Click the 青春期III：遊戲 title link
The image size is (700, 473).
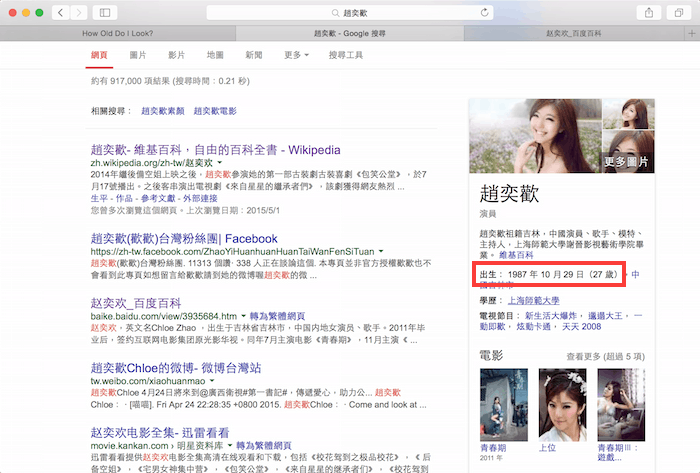tap(618, 452)
